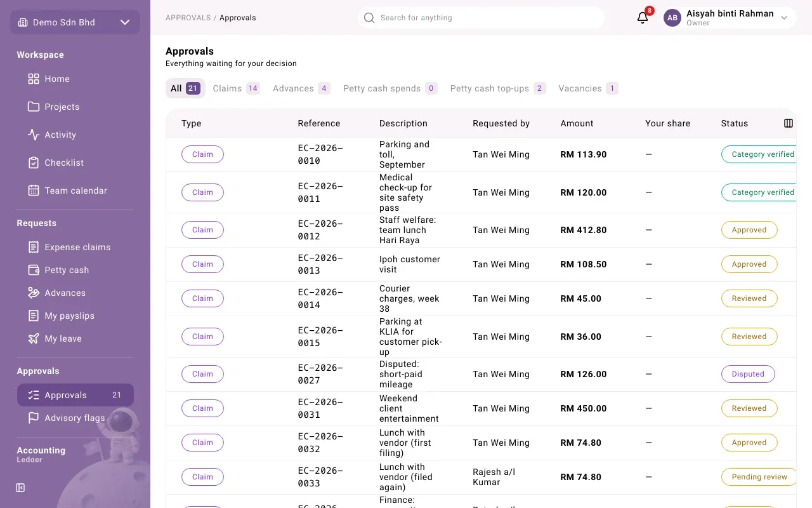The image size is (812, 508).
Task: Click the Amount column header
Action: 577,123
